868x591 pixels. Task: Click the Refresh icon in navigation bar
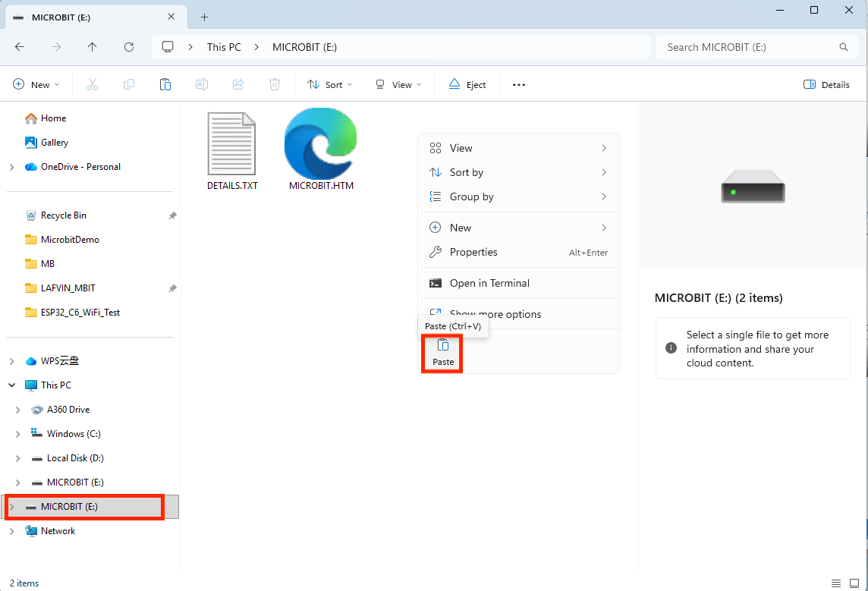(129, 47)
